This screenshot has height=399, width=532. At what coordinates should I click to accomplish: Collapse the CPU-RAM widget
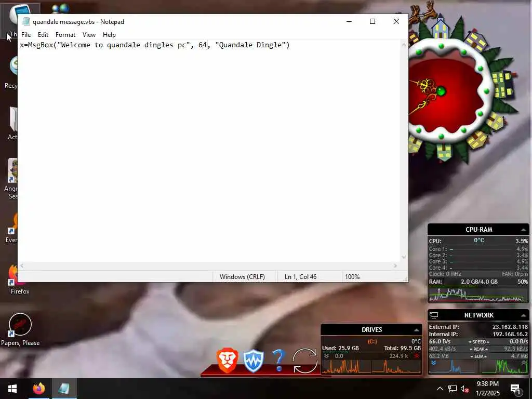pyautogui.click(x=523, y=230)
